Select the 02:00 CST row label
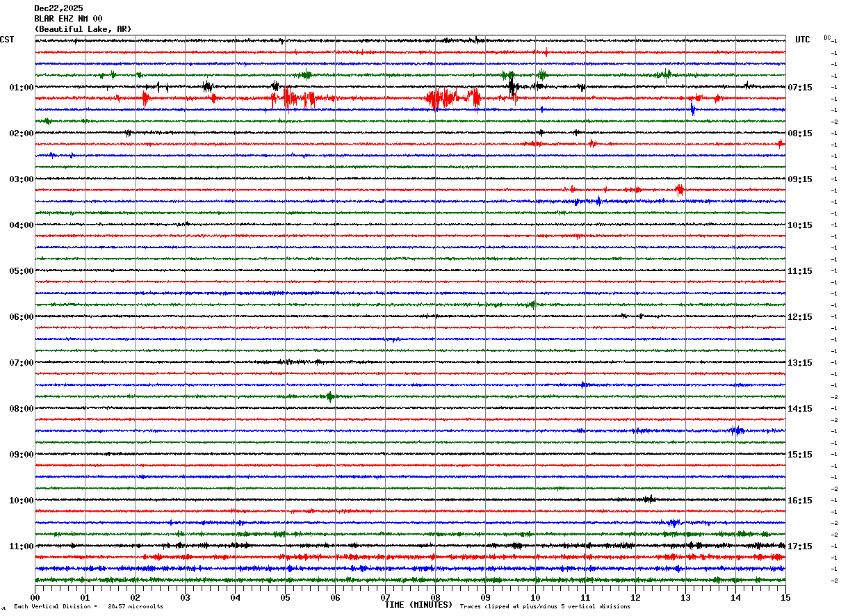Screen dimensions: 841x616 [x=22, y=133]
